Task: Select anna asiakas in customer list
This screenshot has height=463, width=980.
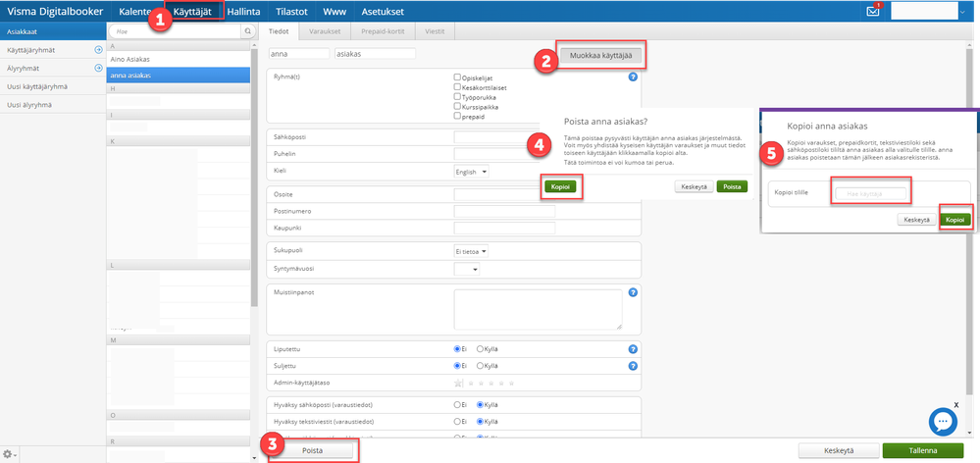Action: tap(179, 75)
